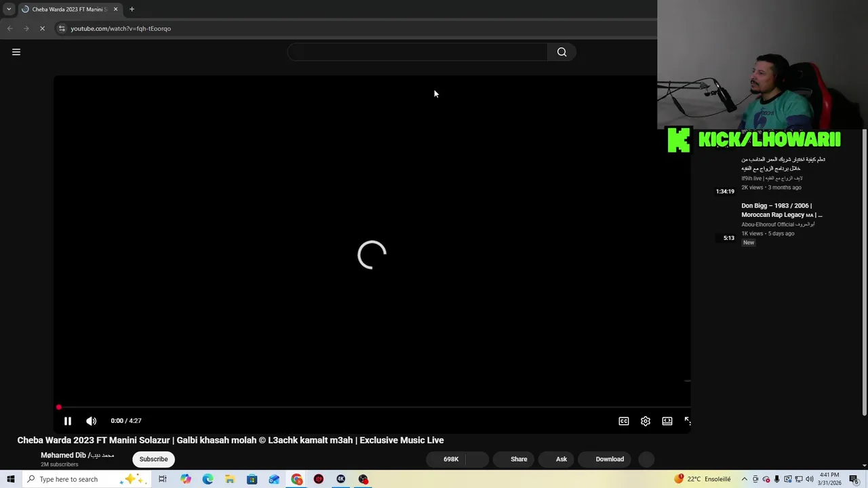Download the video using the Download button
868x488 pixels.
click(x=605, y=459)
